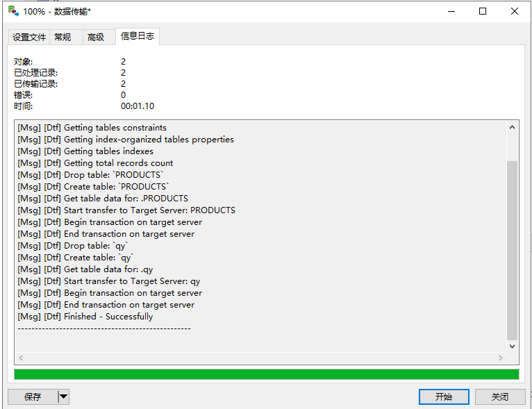Viewport: 532px width, 409px height.
Task: Click the 已处理记录 label
Action: pos(35,73)
